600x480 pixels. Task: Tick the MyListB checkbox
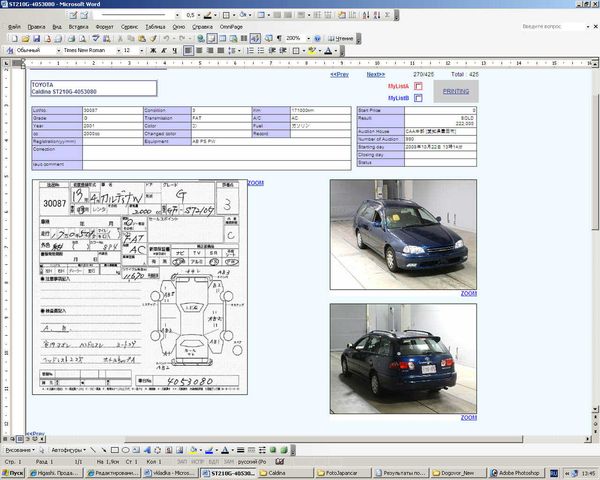coord(418,98)
